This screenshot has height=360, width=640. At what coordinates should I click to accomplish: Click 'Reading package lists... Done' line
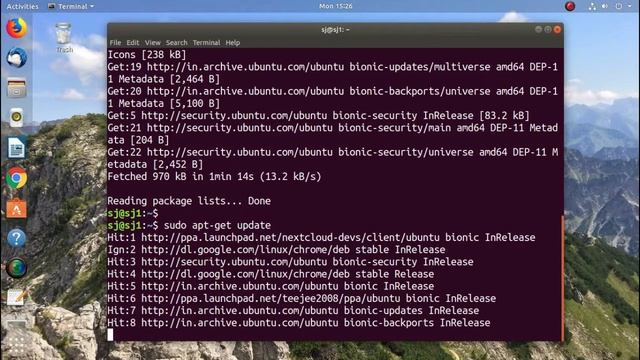(x=189, y=201)
